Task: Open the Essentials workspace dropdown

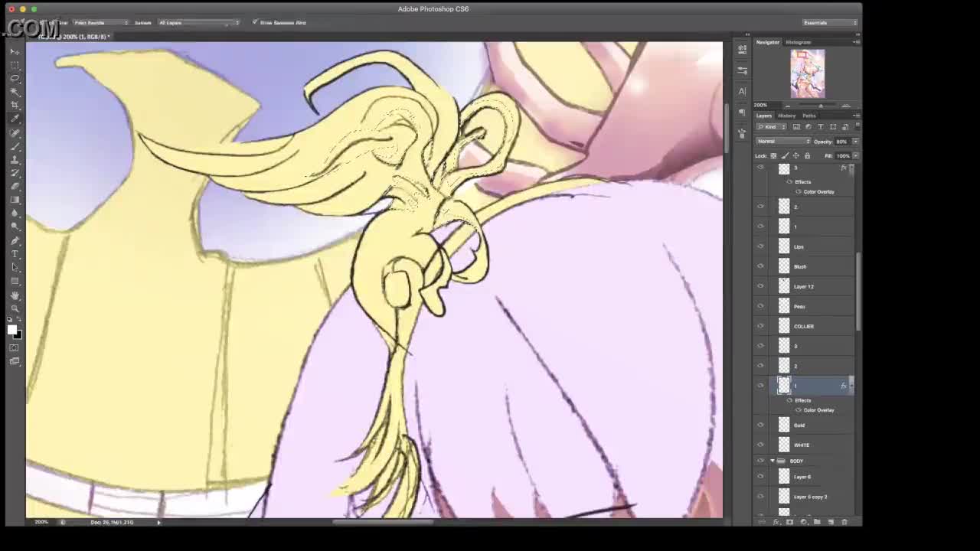Action: [x=830, y=23]
